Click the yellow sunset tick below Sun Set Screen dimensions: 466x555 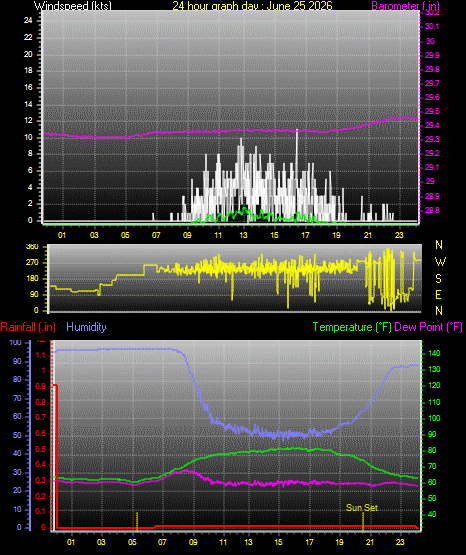point(363,521)
